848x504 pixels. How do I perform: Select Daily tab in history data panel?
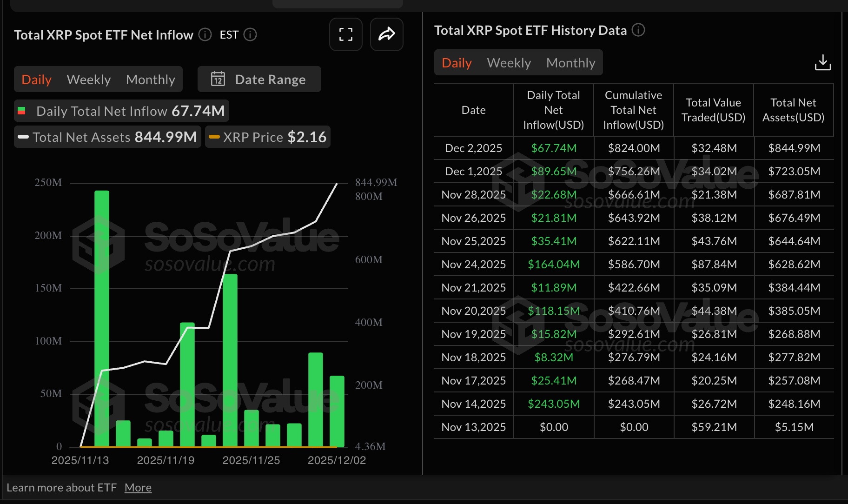[456, 62]
